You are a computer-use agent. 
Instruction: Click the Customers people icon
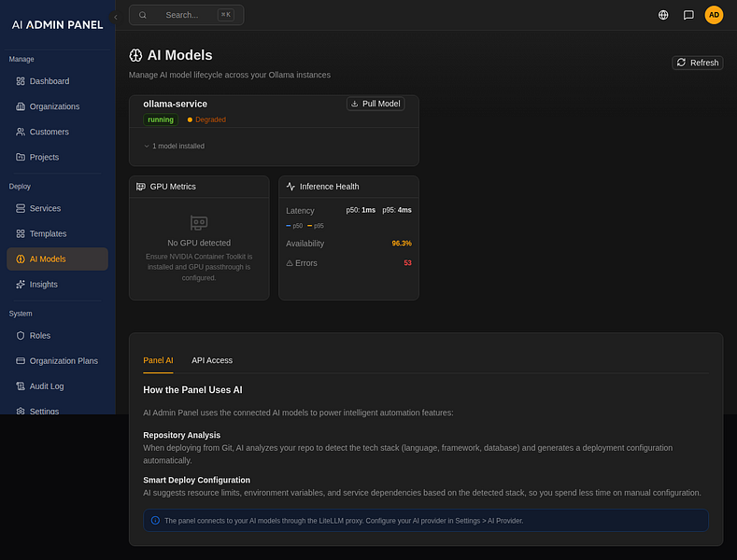21,132
